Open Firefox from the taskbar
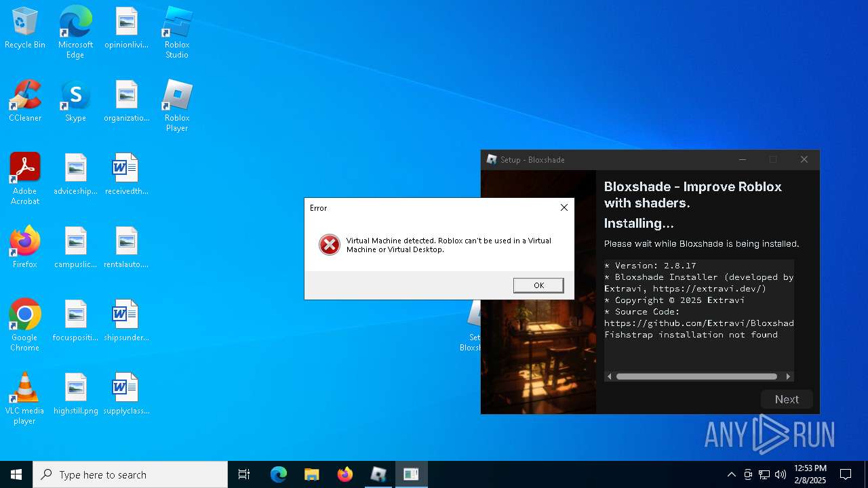 (345, 474)
